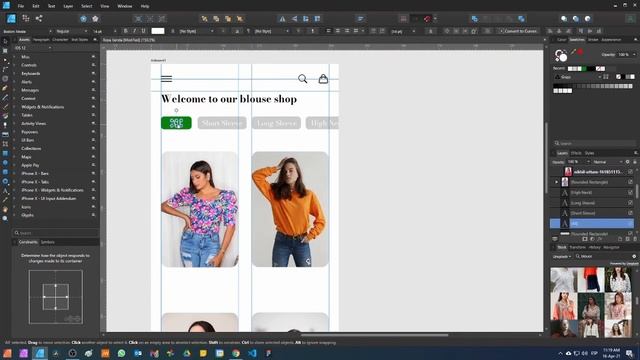Toggle bold text formatting

(x=125, y=31)
